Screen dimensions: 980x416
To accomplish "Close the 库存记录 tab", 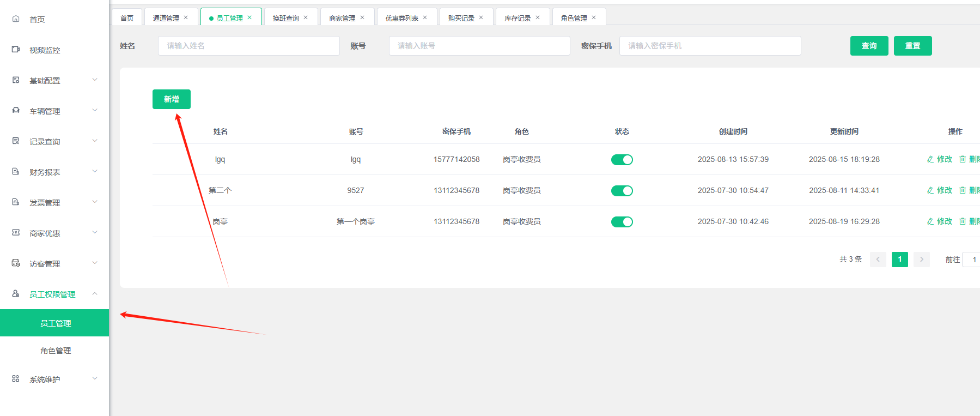I will click(x=538, y=17).
